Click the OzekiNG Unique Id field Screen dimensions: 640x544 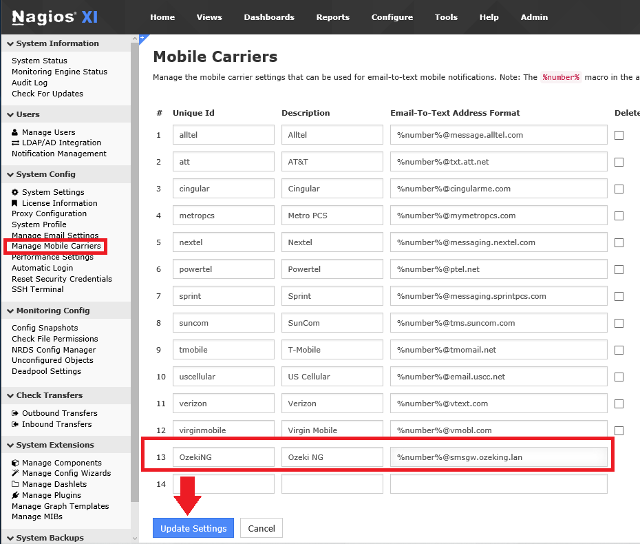(224, 457)
